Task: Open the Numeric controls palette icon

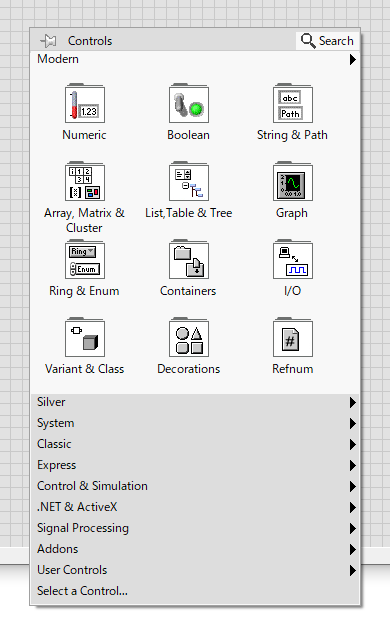Action: click(x=85, y=104)
